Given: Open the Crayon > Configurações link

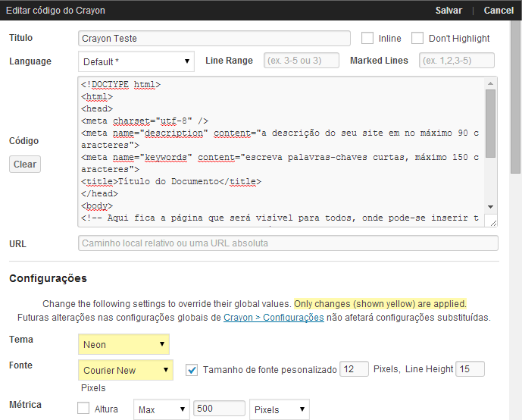Looking at the screenshot, I should tap(274, 318).
